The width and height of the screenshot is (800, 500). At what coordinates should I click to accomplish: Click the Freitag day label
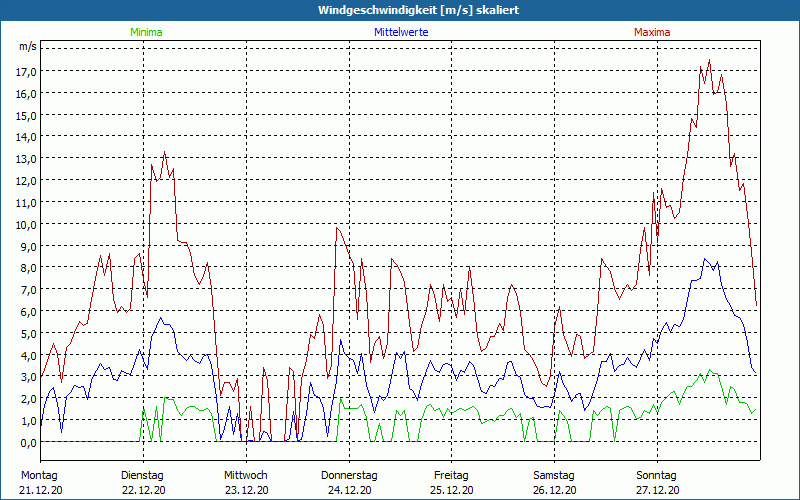point(451,476)
